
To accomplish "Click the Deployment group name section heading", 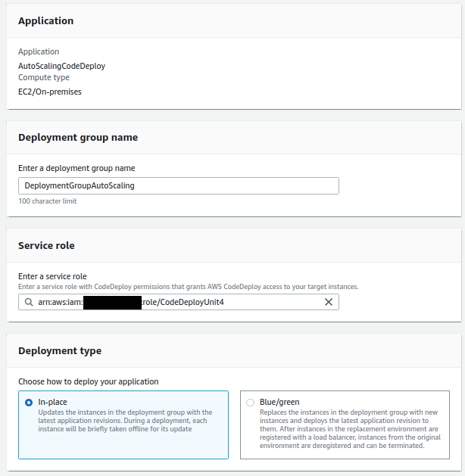I will click(x=78, y=138).
